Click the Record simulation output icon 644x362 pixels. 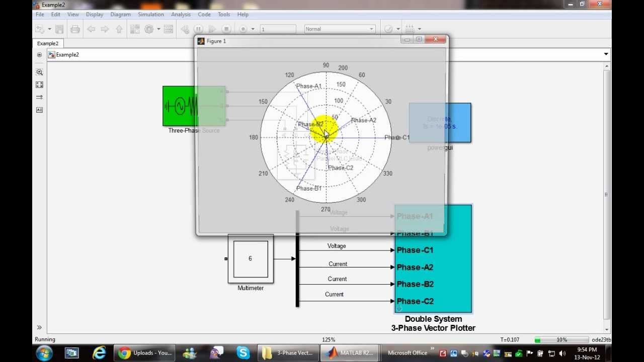coord(244,29)
